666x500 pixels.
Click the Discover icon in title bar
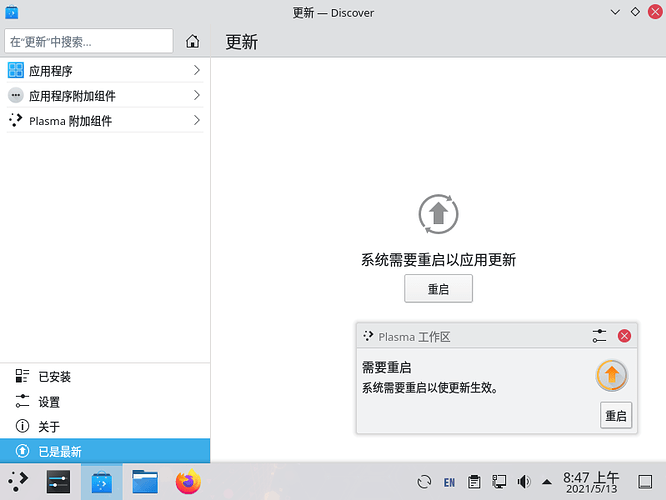[x=11, y=12]
